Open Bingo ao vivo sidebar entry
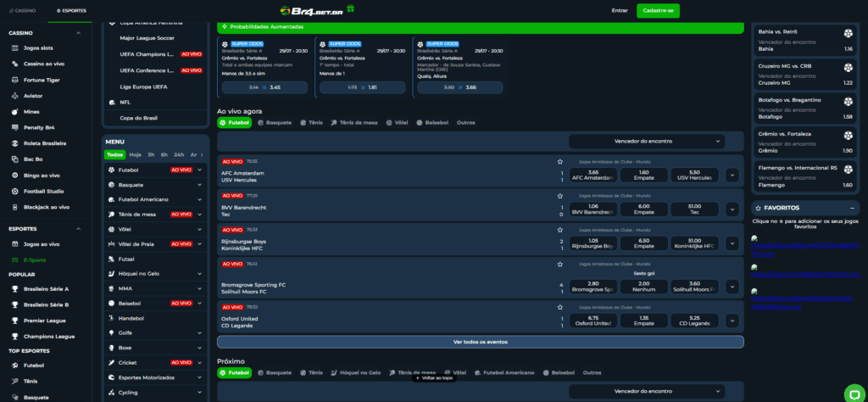The width and height of the screenshot is (868, 402). 42,176
